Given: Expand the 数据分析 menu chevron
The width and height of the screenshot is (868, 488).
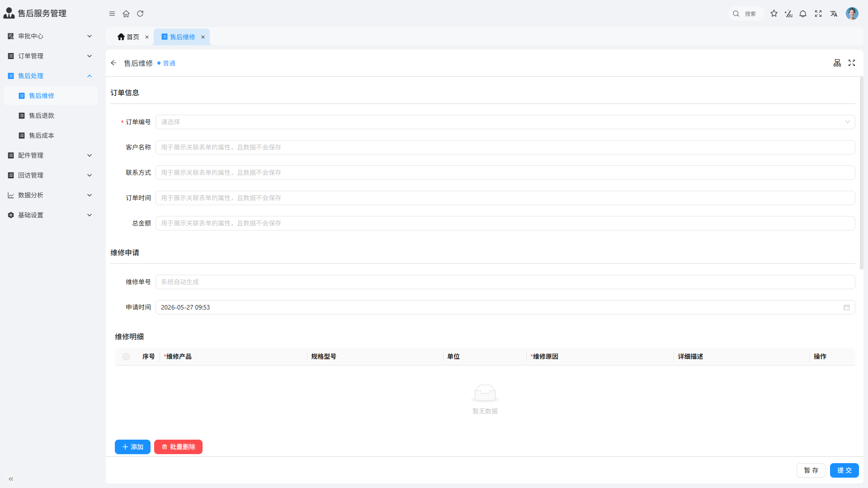Looking at the screenshot, I should (x=90, y=195).
